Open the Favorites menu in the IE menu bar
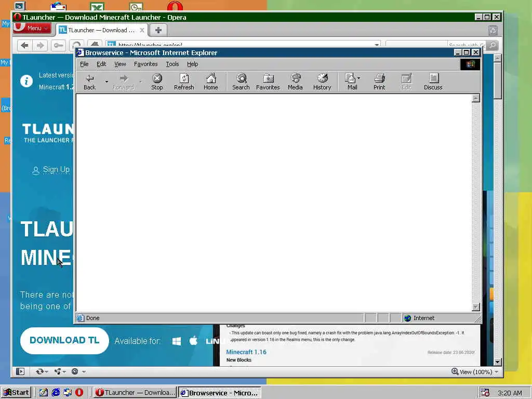 click(x=146, y=64)
